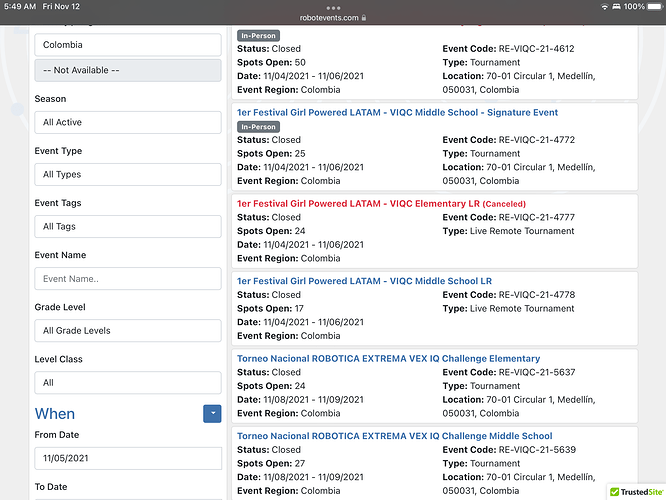Focus the Event Name text field

(x=128, y=279)
